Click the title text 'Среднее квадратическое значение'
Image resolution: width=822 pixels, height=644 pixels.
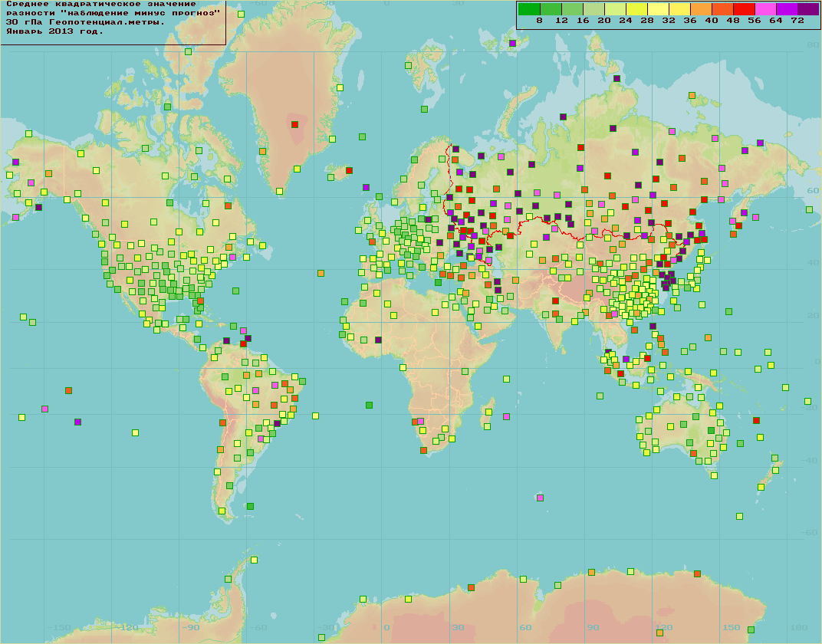point(101,4)
